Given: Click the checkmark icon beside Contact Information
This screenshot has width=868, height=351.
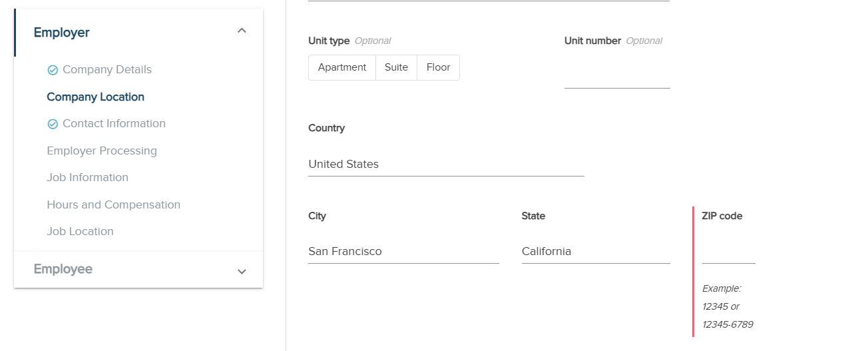Looking at the screenshot, I should pyautogui.click(x=53, y=124).
